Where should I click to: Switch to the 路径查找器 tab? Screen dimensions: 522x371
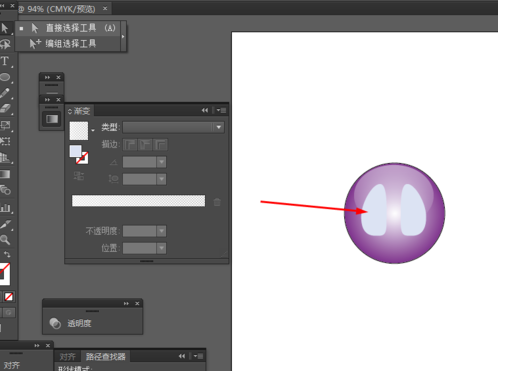tap(105, 357)
